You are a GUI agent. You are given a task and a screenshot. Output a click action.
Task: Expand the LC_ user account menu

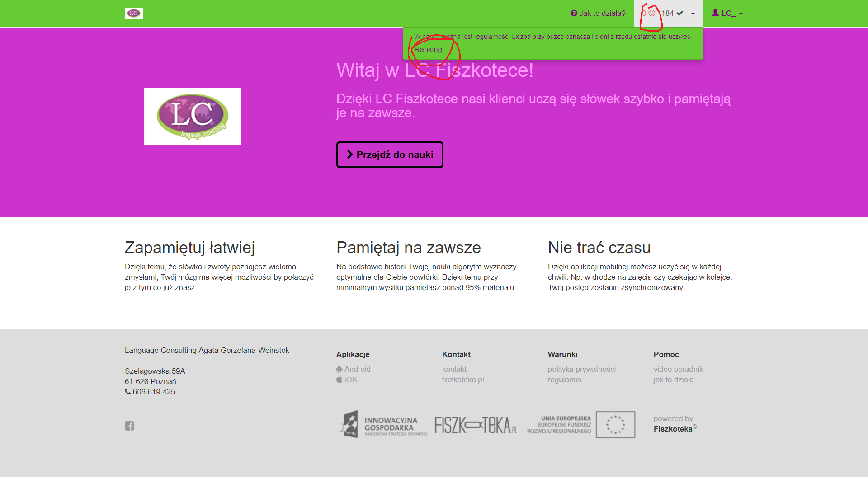click(x=727, y=14)
